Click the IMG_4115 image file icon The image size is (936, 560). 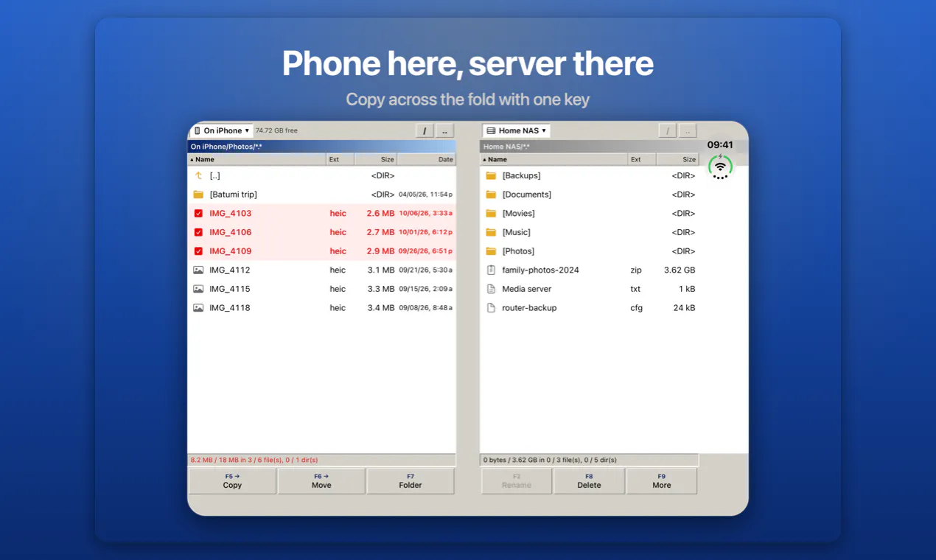[x=198, y=289]
